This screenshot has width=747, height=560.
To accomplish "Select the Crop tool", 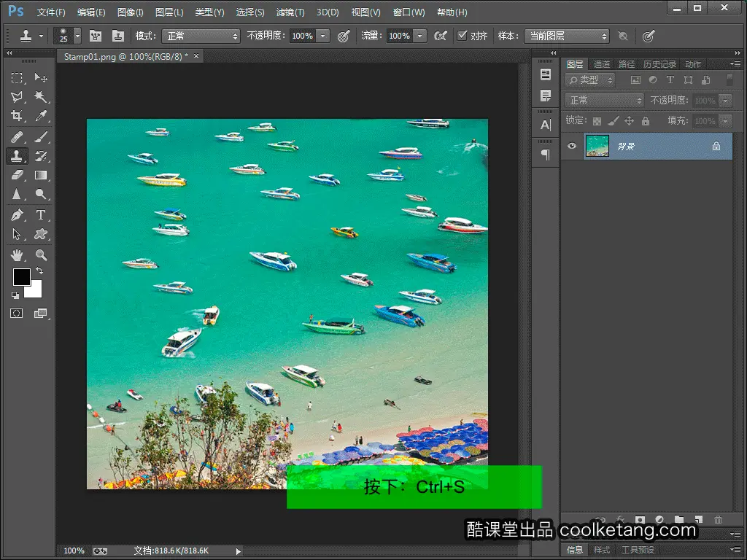I will coord(17,116).
